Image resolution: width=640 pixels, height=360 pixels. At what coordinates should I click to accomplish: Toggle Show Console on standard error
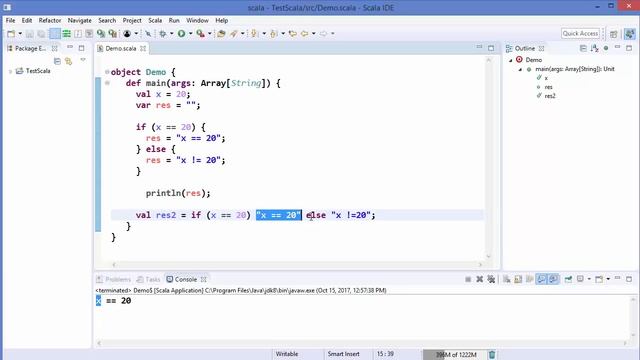click(x=553, y=279)
